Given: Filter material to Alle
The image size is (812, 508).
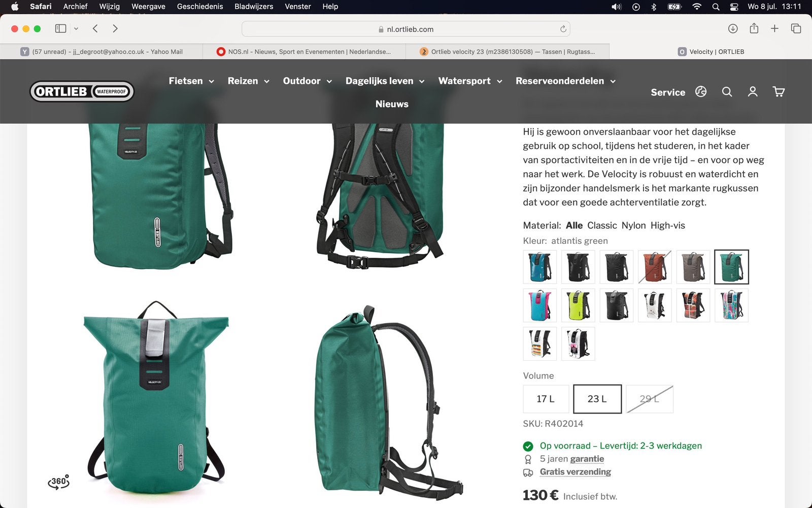Looking at the screenshot, I should pos(574,225).
